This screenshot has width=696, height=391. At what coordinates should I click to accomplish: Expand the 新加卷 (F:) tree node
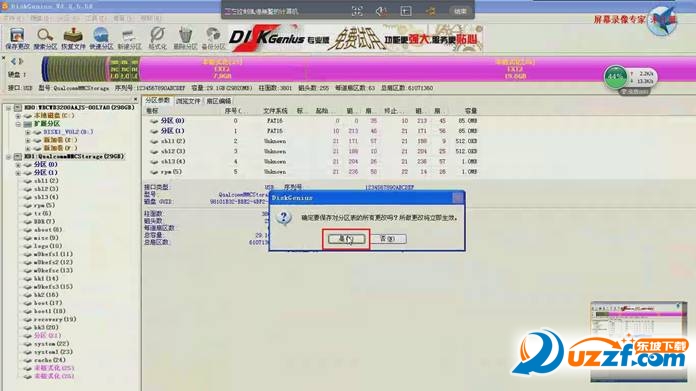[x=28, y=148]
